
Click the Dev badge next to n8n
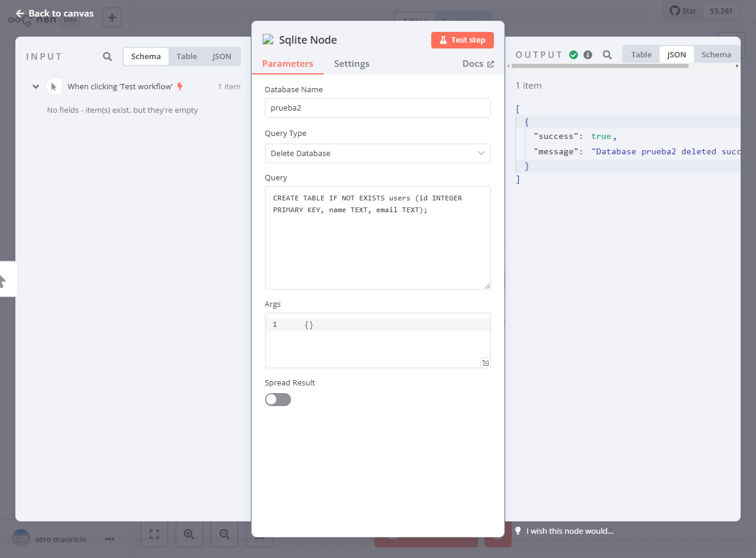click(70, 19)
